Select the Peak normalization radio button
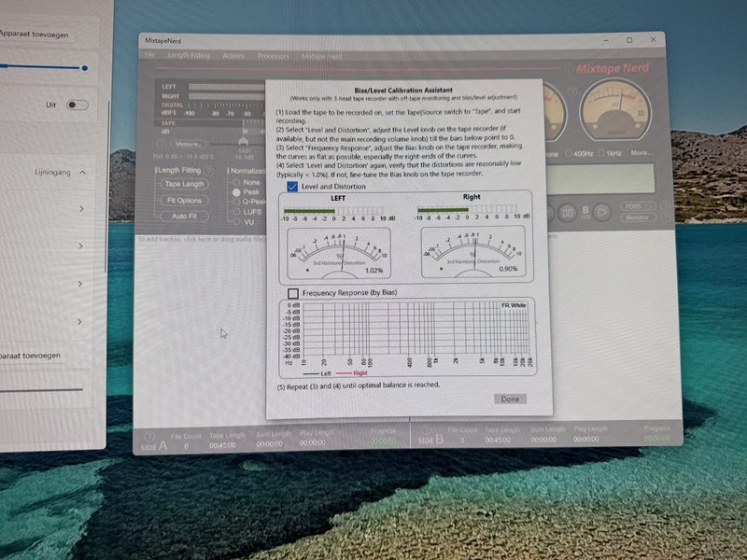 coord(236,192)
